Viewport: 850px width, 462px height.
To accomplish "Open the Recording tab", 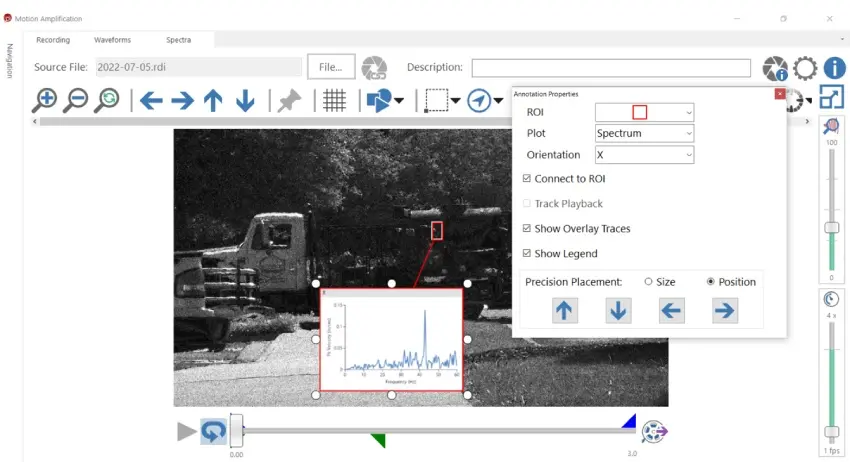I will click(x=53, y=40).
